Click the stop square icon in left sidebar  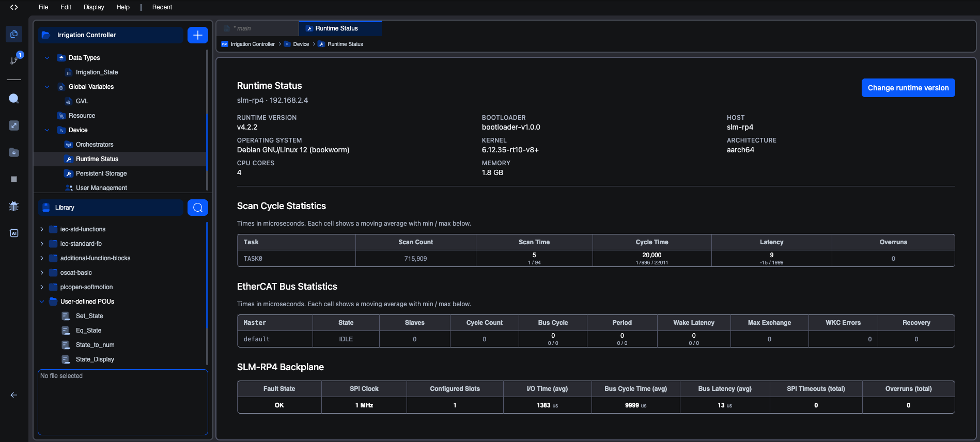pos(14,179)
